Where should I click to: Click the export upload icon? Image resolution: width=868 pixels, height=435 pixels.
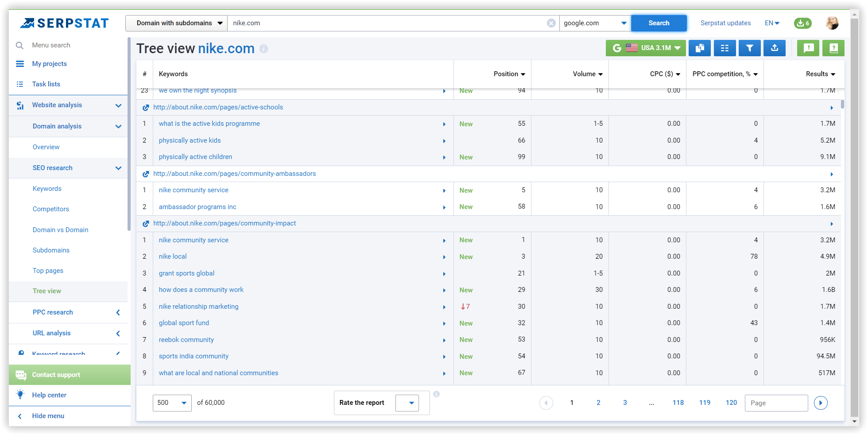[774, 48]
